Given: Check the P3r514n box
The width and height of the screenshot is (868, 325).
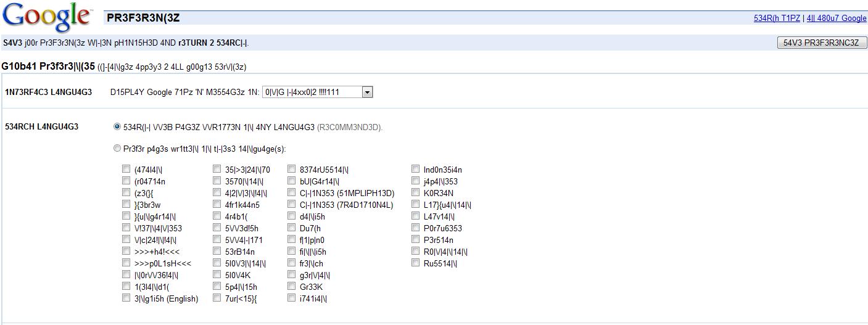Looking at the screenshot, I should point(416,239).
